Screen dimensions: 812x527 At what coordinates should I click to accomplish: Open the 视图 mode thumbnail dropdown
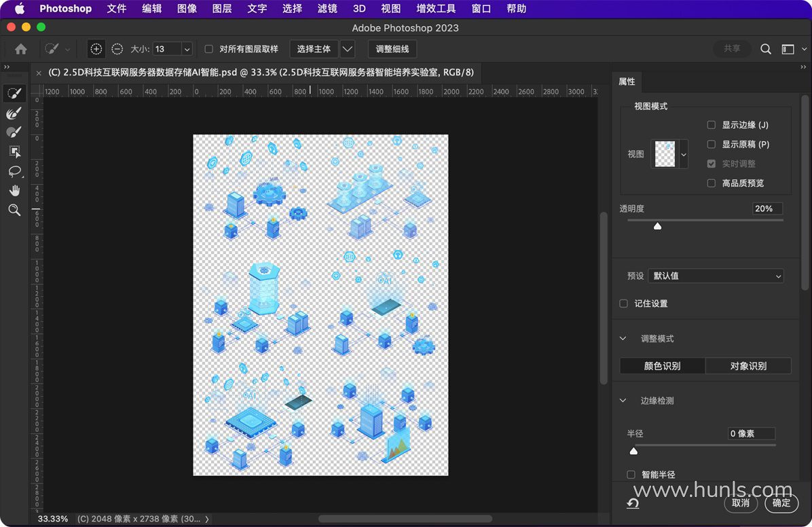[x=683, y=155]
